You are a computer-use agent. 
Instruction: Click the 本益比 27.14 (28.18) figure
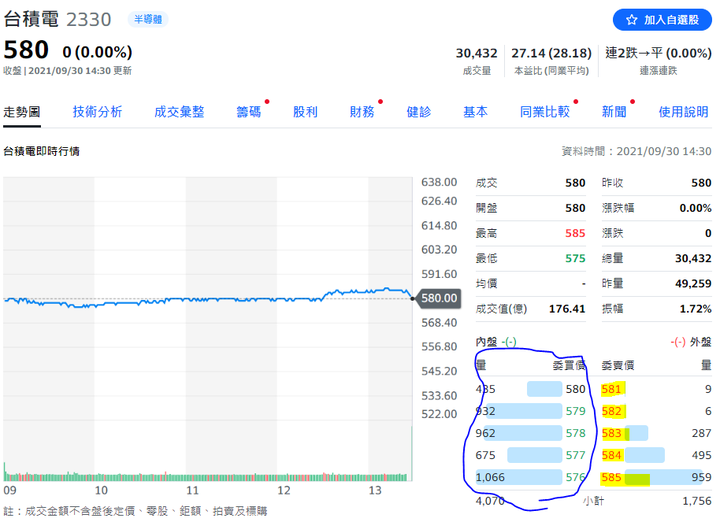[x=551, y=53]
